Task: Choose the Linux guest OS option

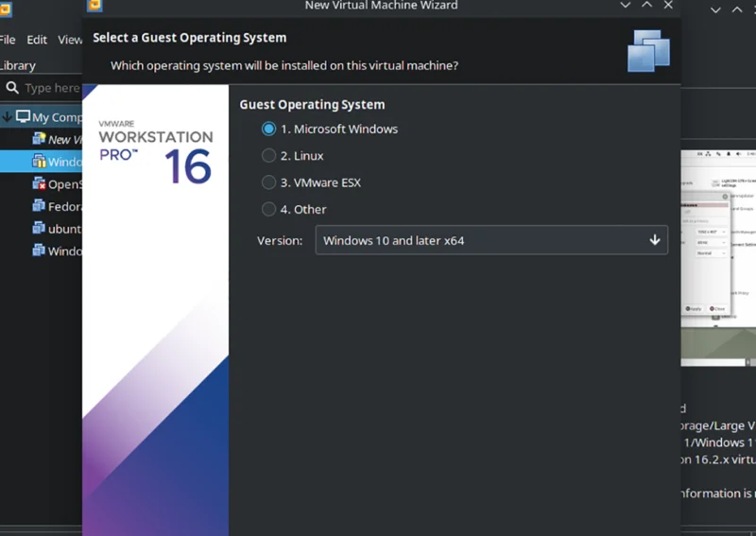Action: click(x=293, y=156)
